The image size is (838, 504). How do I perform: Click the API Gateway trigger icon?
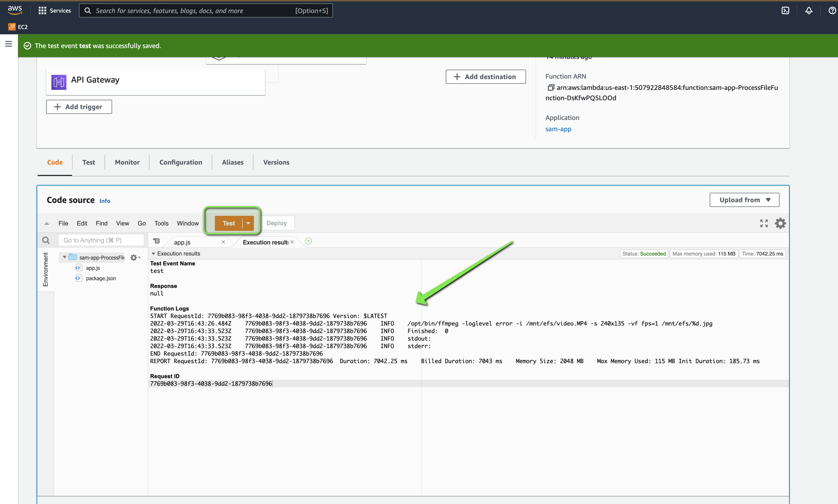(59, 82)
